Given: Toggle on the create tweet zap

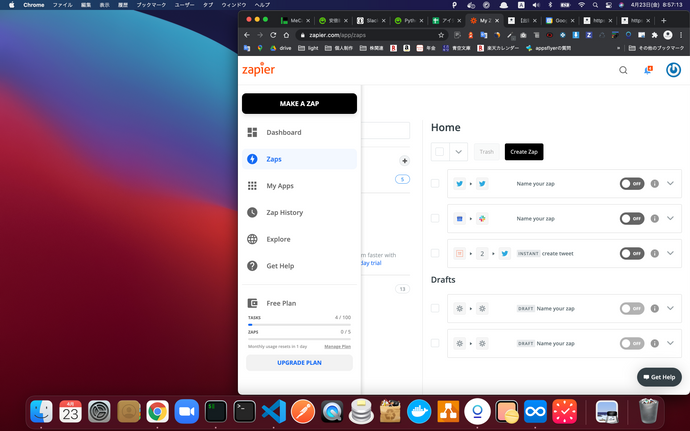Looking at the screenshot, I should [632, 254].
